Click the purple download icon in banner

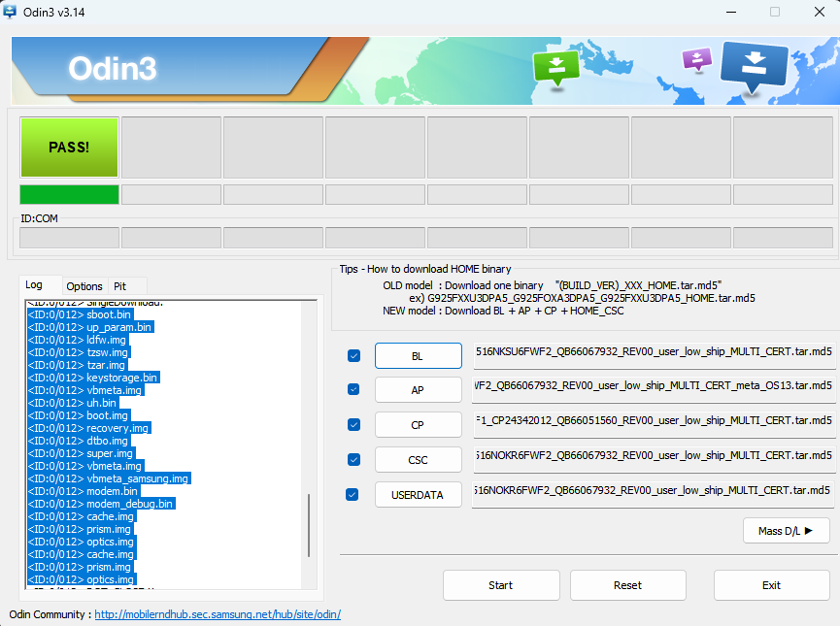tap(696, 60)
